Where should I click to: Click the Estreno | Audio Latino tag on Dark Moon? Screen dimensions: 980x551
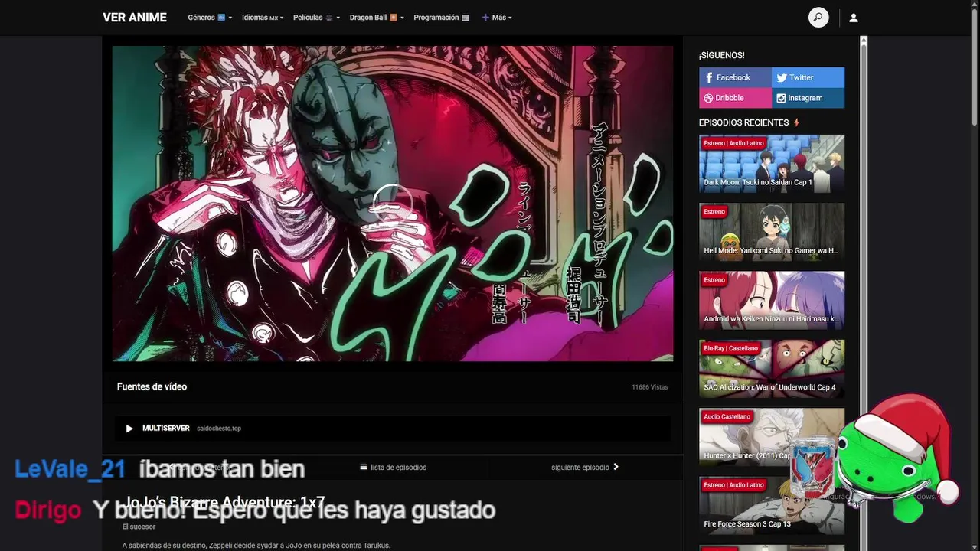coord(733,143)
